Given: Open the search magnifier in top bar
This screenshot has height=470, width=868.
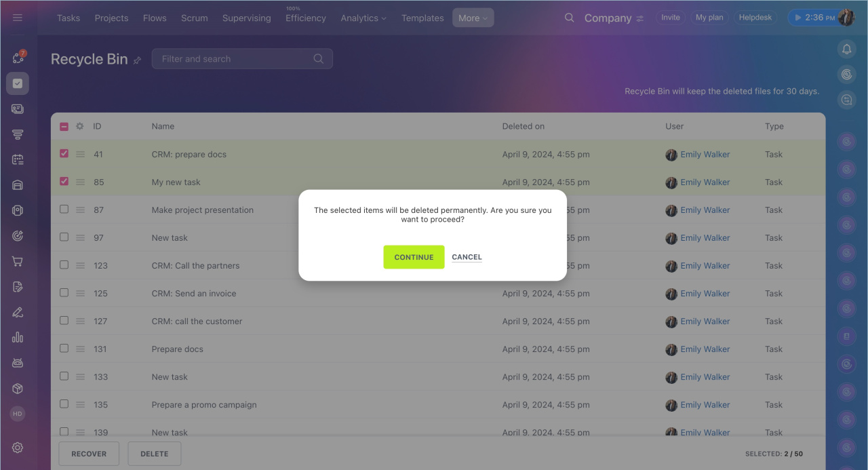Looking at the screenshot, I should pyautogui.click(x=569, y=18).
